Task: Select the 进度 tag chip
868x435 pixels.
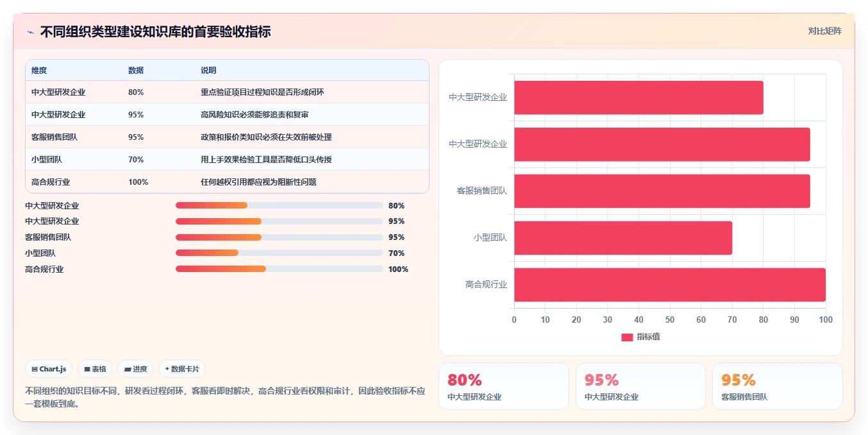Action: pyautogui.click(x=136, y=369)
